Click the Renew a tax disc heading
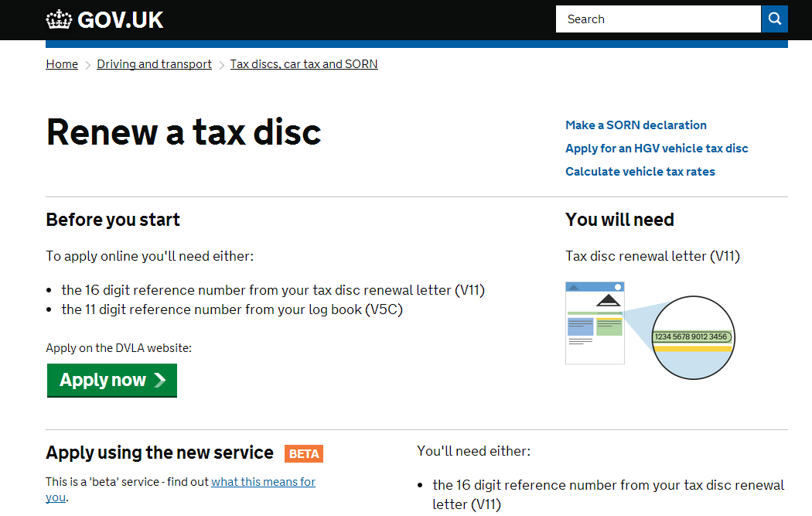The height and width of the screenshot is (516, 812). (183, 132)
